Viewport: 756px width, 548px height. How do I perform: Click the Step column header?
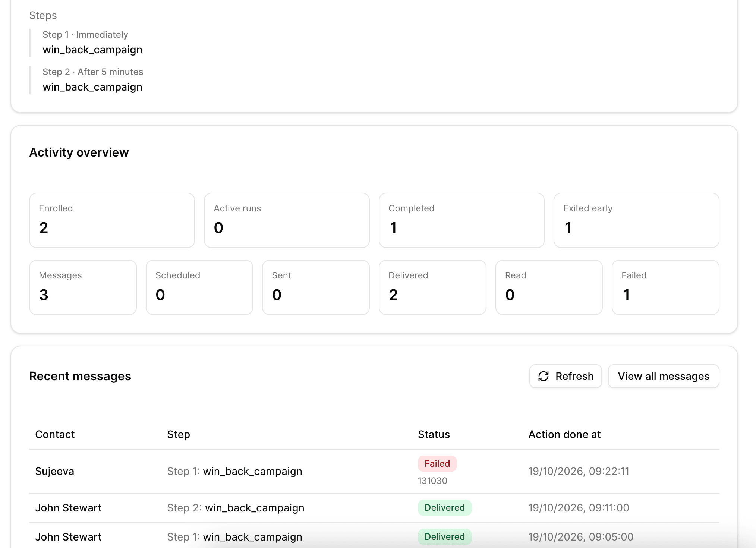coord(179,434)
